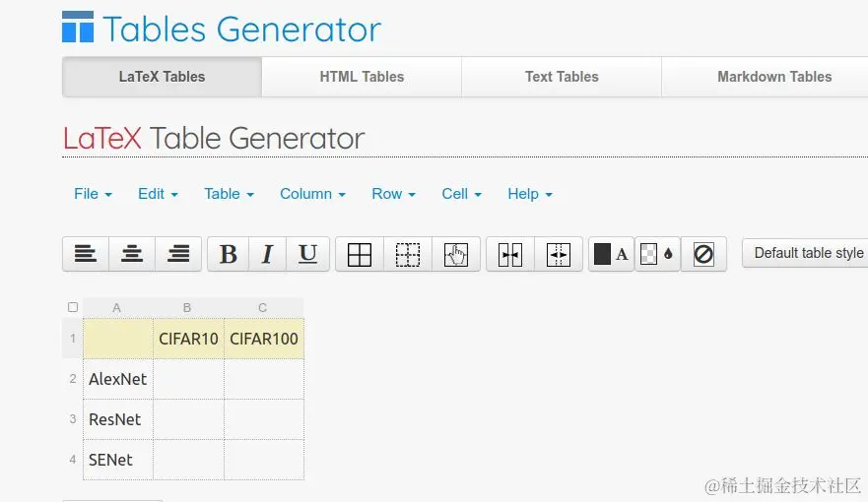
Task: Click empty cell in AlexNet row under CIFAR10
Action: point(188,379)
